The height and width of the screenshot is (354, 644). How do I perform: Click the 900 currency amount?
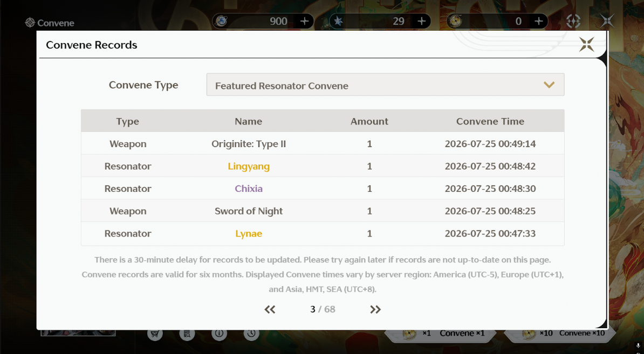pos(278,22)
